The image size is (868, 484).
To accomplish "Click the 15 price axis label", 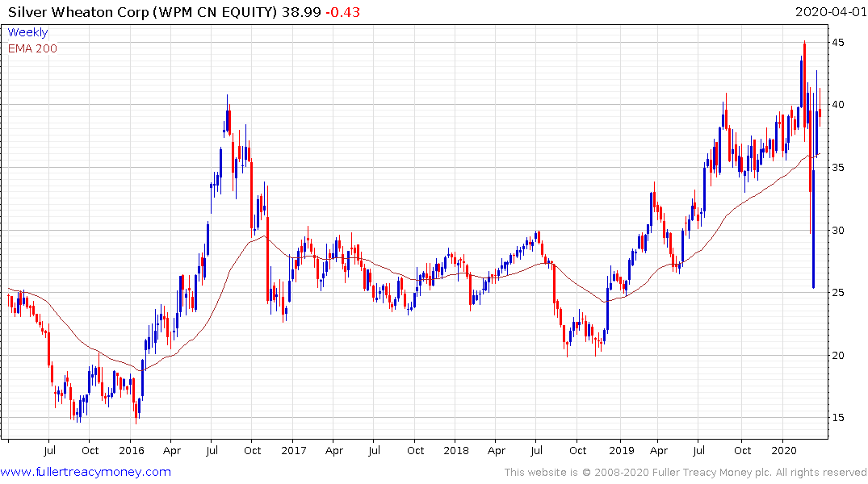I will (837, 418).
